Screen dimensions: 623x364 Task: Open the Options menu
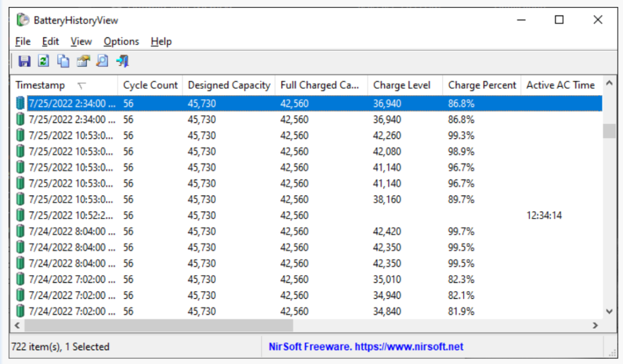[121, 42]
